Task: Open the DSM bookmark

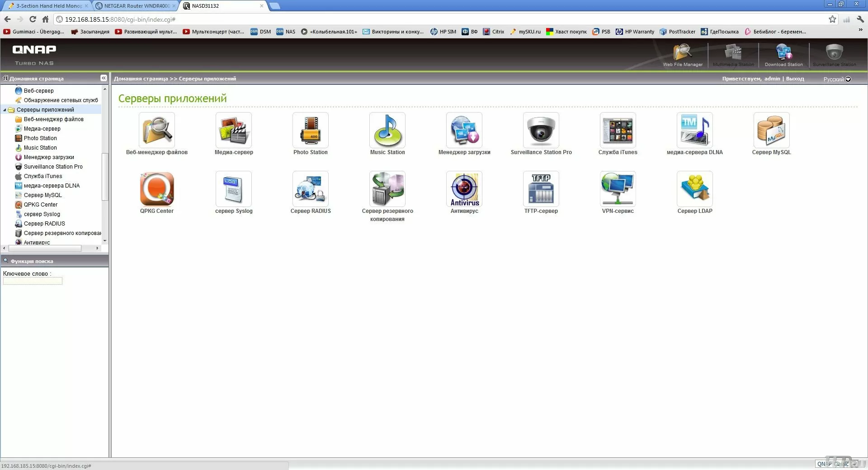Action: click(x=260, y=32)
